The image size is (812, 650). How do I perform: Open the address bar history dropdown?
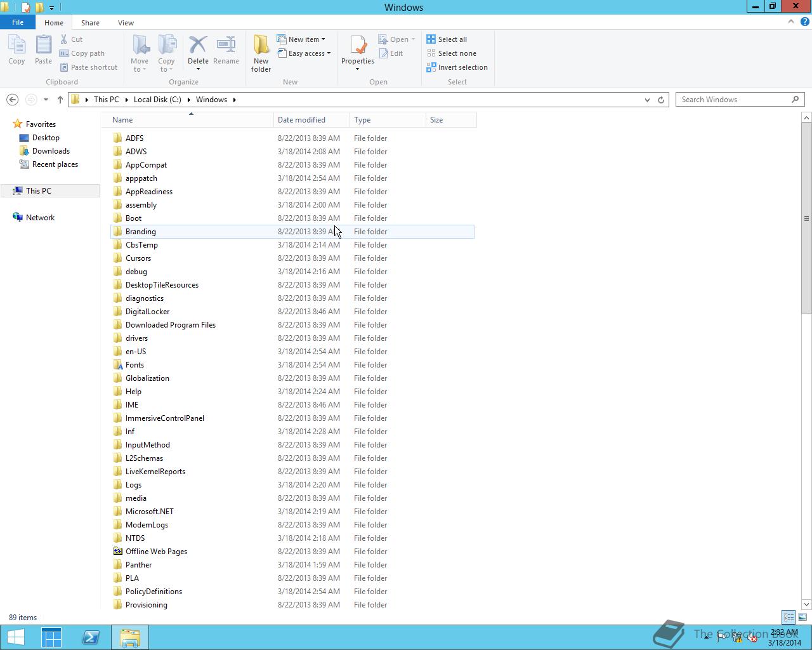(647, 100)
